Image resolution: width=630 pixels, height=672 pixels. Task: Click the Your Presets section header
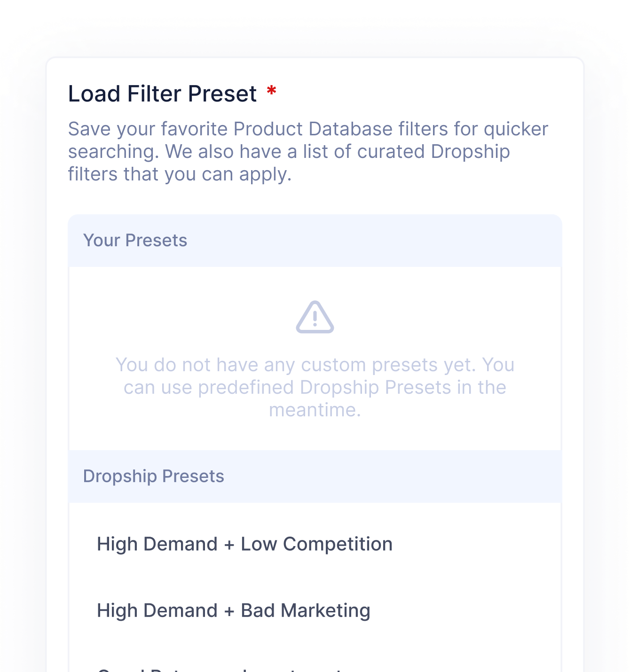click(x=135, y=240)
